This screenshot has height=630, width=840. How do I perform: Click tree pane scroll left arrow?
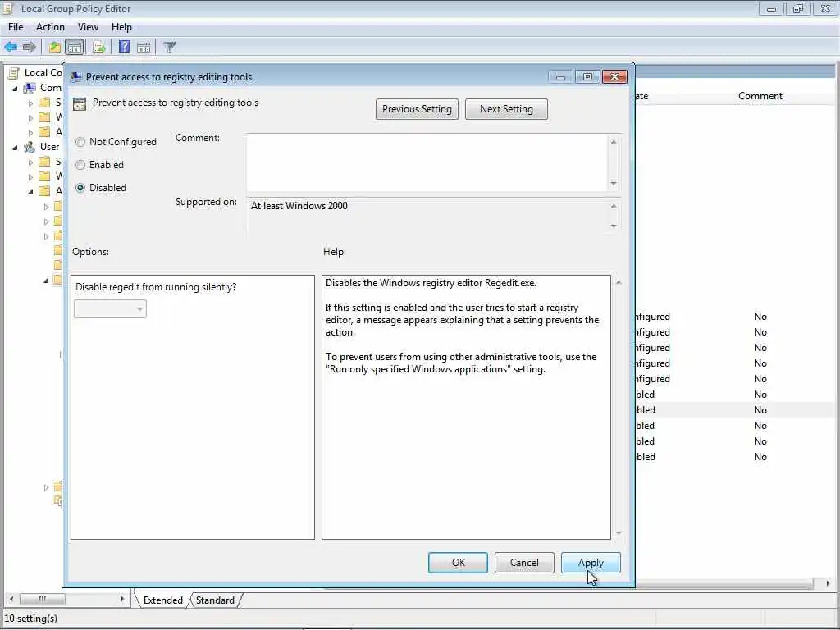click(11, 598)
